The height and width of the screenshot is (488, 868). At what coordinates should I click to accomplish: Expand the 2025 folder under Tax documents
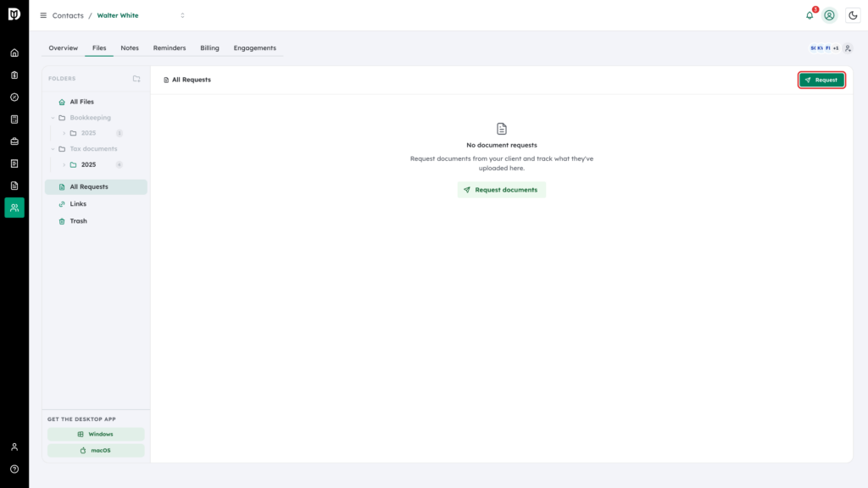(64, 165)
